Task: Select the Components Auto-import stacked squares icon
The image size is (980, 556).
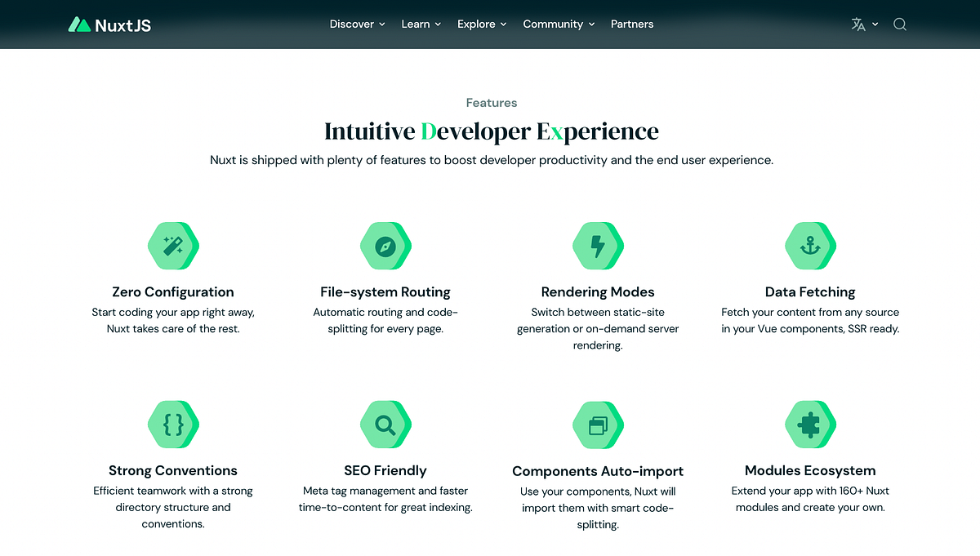Action: click(598, 425)
